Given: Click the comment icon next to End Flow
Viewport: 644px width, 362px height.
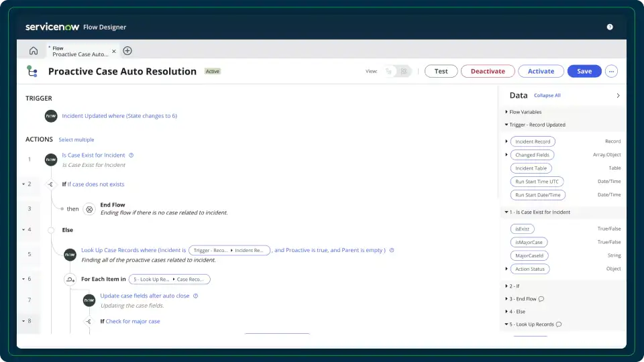Looking at the screenshot, I should (541, 299).
